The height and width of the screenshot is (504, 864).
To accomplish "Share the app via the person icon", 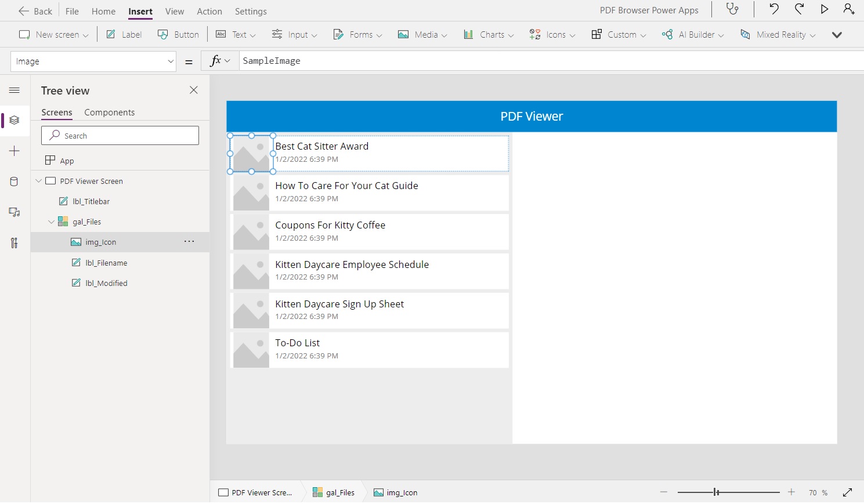I will (x=849, y=9).
